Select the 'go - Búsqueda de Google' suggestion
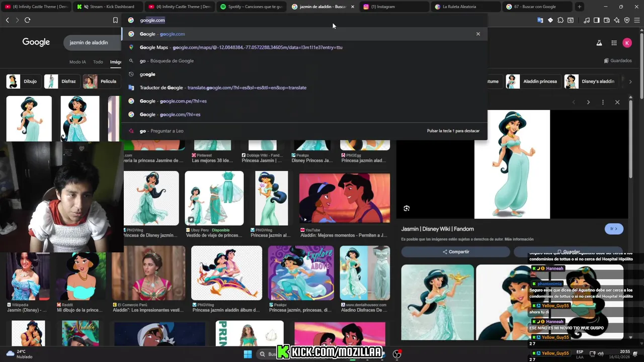Screen dimensions: 644x362 click(304, 61)
